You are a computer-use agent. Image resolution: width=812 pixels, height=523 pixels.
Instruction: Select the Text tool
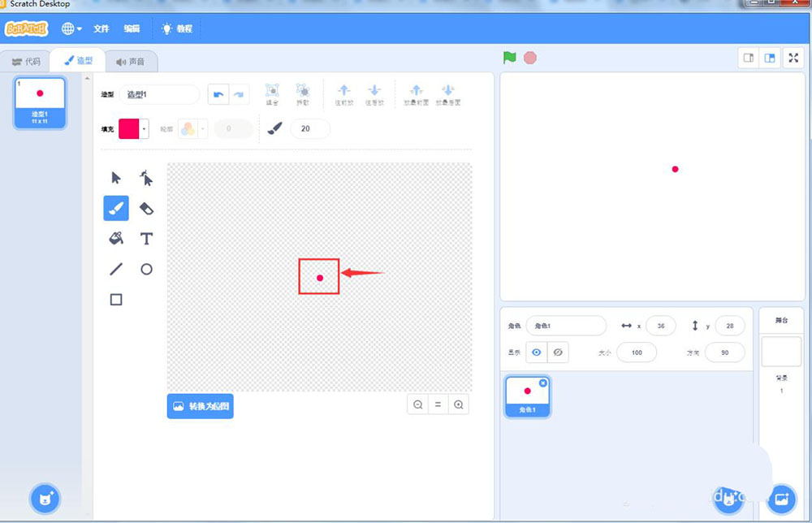point(146,239)
